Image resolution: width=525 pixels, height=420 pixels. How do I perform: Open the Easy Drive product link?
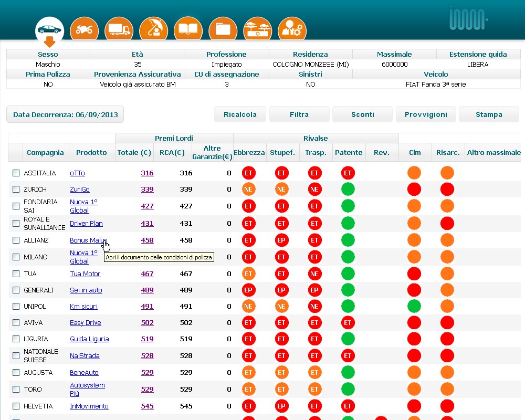click(86, 322)
